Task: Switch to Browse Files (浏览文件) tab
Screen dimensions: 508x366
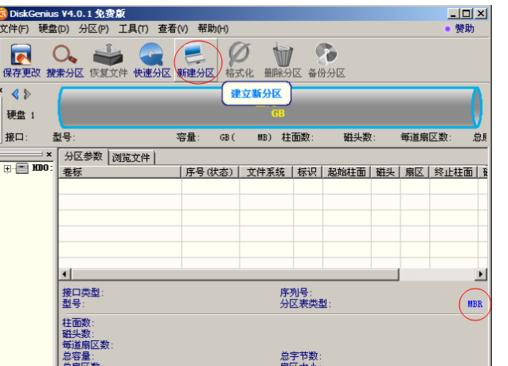Action: point(131,158)
